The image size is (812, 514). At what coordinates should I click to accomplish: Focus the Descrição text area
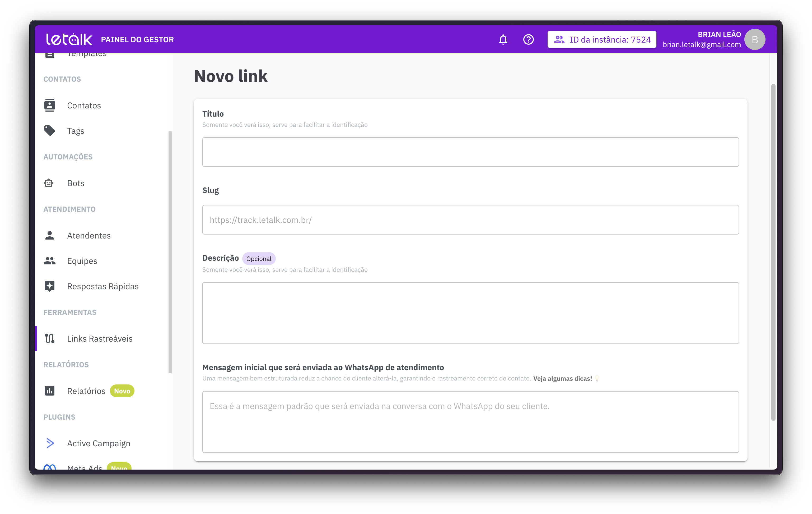[x=470, y=313]
